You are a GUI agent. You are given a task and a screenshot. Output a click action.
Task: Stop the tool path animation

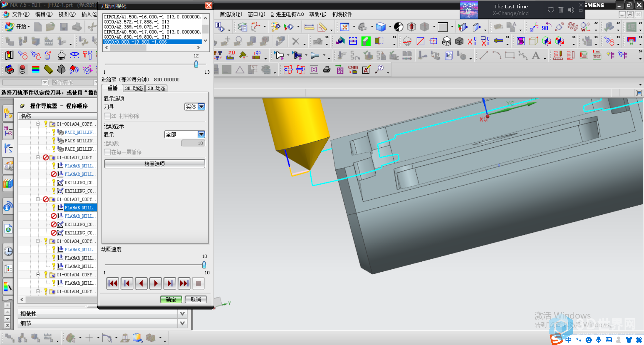pos(198,283)
